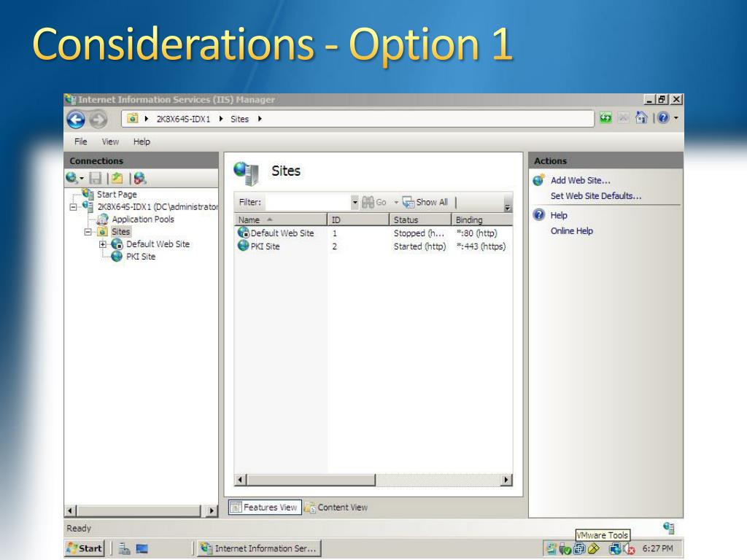Click the Add Web Site globe icon
747x560 pixels.
(539, 180)
